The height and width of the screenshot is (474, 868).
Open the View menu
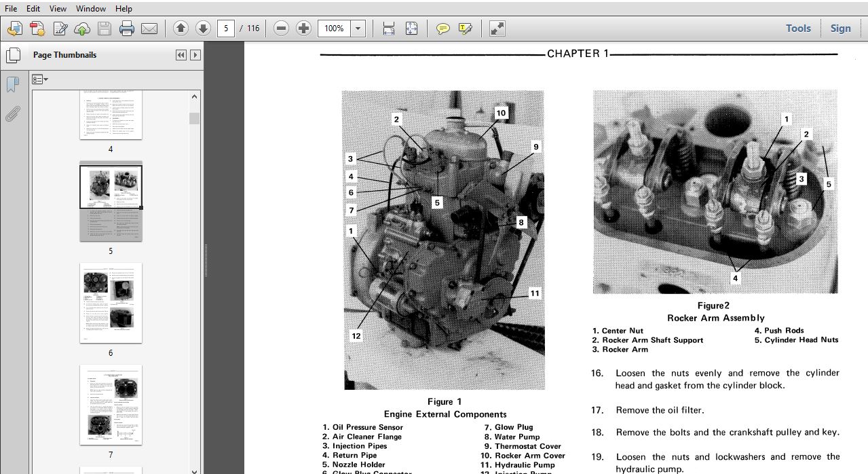(x=58, y=9)
